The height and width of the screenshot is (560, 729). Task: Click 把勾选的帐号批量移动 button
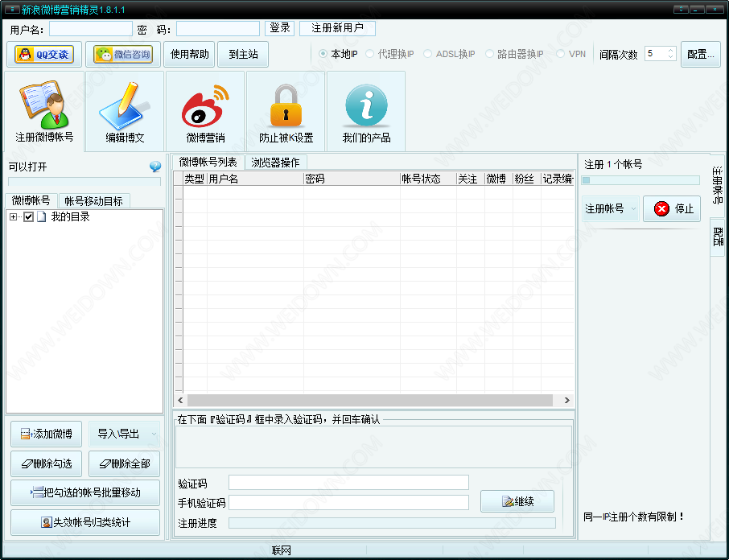coord(85,492)
